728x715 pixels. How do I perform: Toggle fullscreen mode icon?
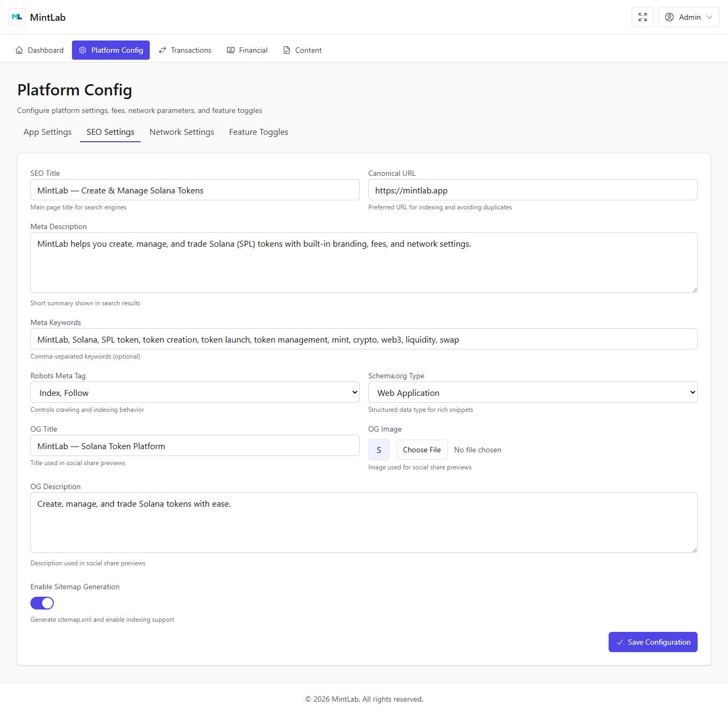pyautogui.click(x=642, y=17)
